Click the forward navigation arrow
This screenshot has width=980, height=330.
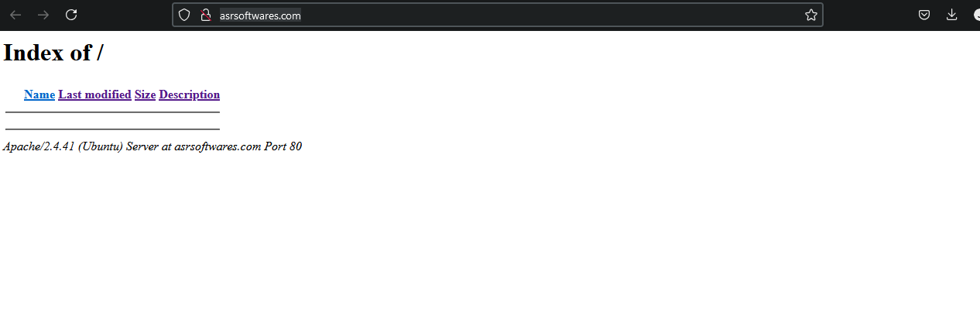(43, 15)
